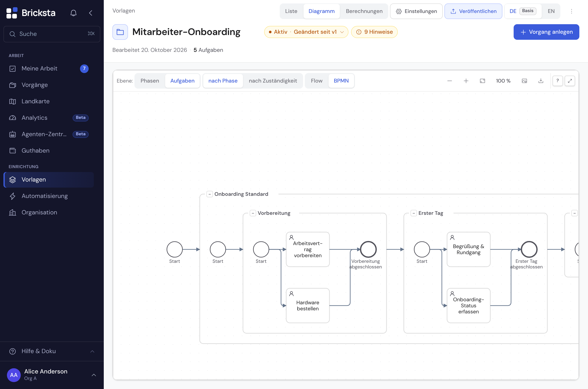Screen dimensions: 588x389
Task: Open Meine Arbeit in the sidebar
Action: coord(49,69)
